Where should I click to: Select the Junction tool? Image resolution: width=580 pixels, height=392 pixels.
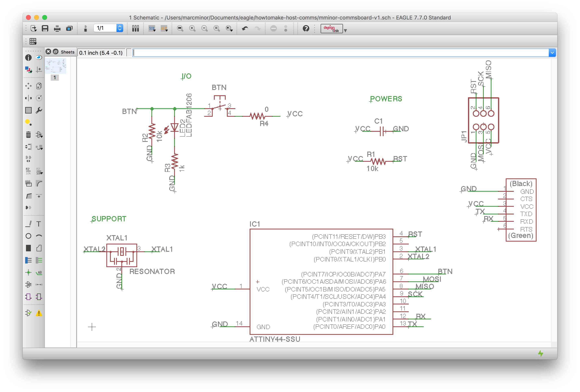pos(28,272)
